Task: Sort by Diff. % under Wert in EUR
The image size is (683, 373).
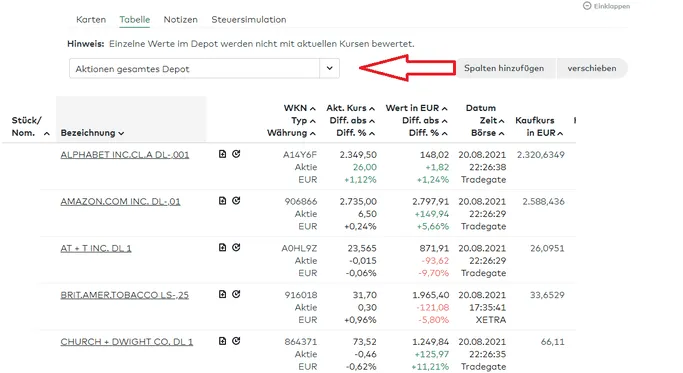Action: 428,133
